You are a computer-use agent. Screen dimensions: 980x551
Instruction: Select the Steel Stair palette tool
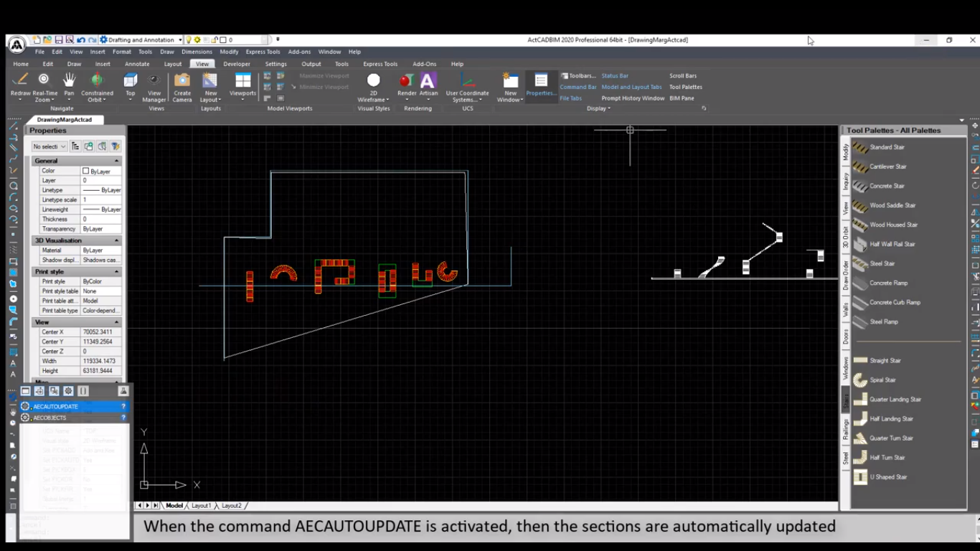click(875, 263)
